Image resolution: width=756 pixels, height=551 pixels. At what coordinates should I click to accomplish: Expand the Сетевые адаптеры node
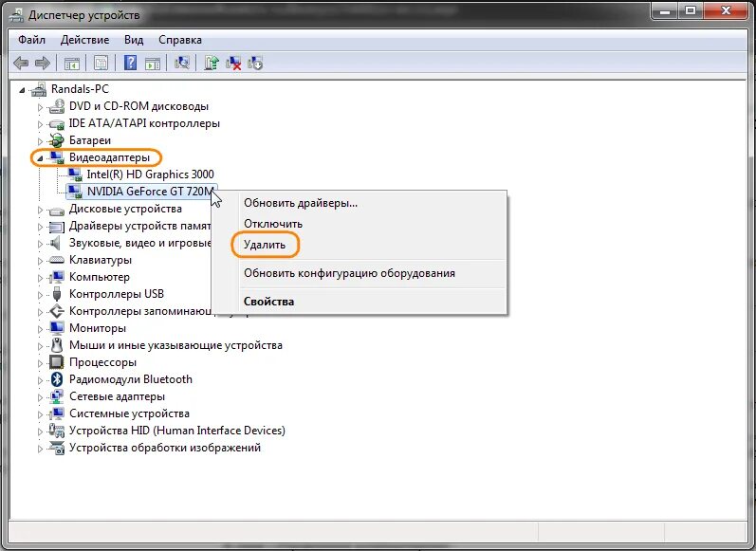(x=40, y=397)
